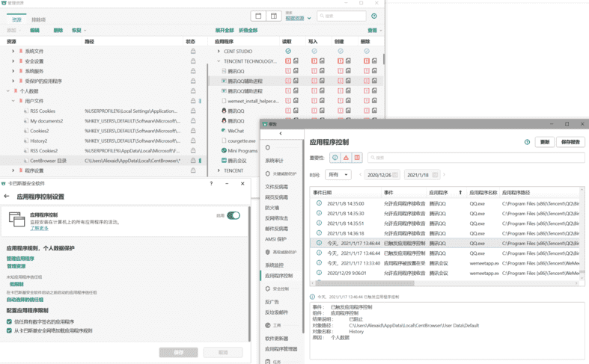Uncheck 信任具有数字签名的应用程序 checkbox

click(10, 321)
